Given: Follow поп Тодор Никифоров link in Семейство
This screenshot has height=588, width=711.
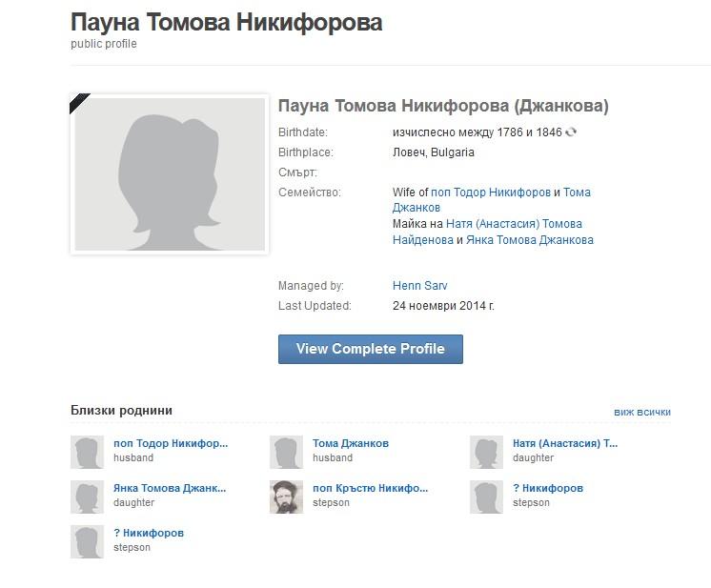Looking at the screenshot, I should pos(490,193).
